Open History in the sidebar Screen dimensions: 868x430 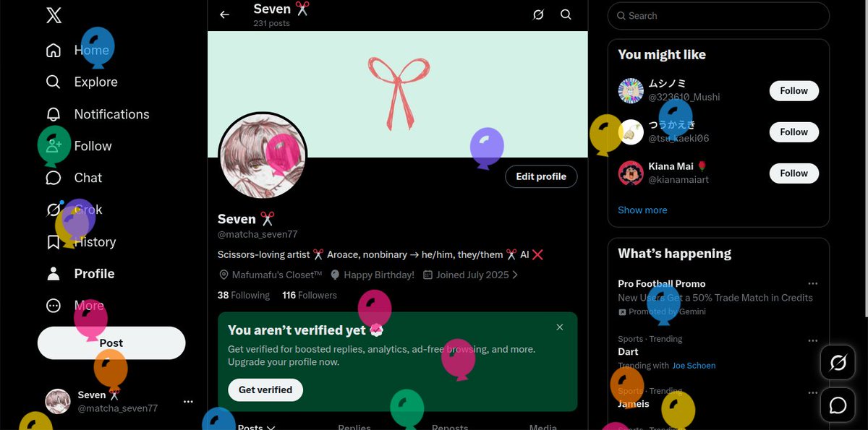[x=80, y=242]
